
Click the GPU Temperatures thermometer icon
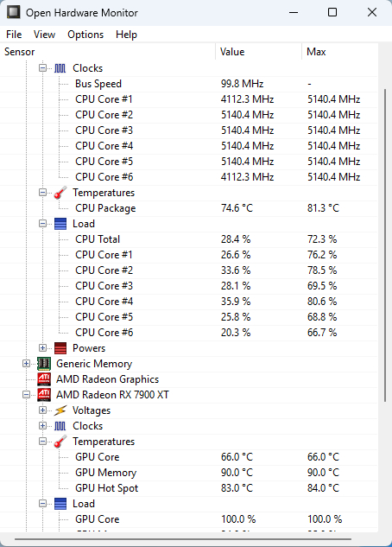coord(60,442)
